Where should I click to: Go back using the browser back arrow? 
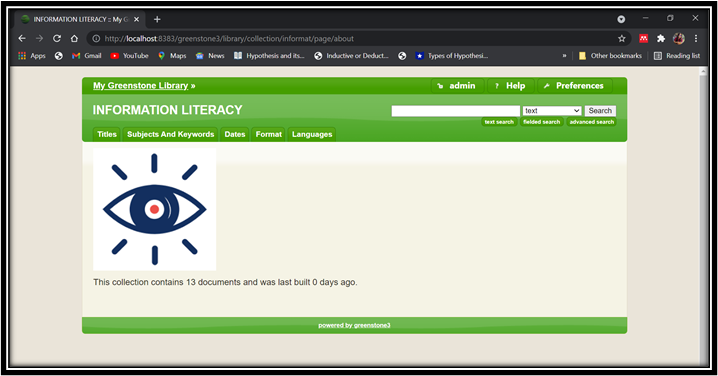pyautogui.click(x=22, y=38)
